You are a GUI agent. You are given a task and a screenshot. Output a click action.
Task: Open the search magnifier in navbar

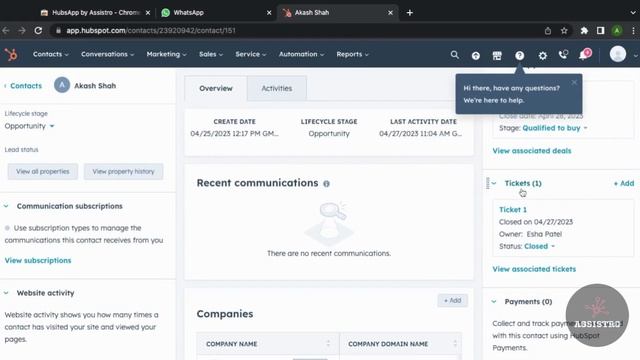tap(454, 55)
